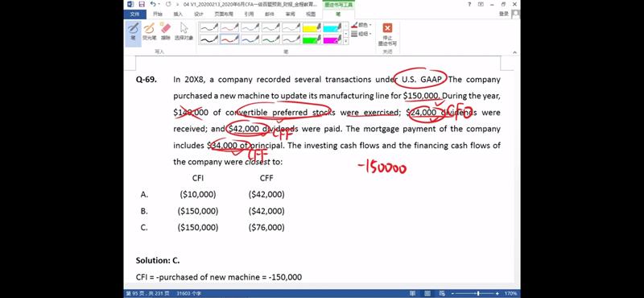Viewport: 644px width, 298px height.
Task: Click the Undo arrow in quick access toolbar
Action: coord(154,4)
